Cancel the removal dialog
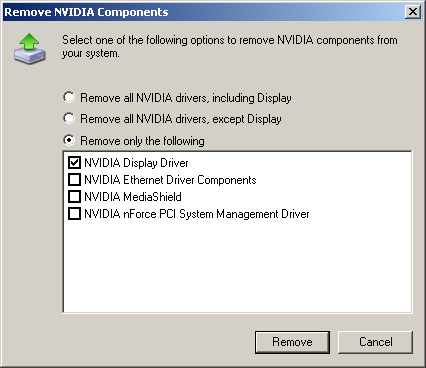Screen dimensions: 426x368 pyautogui.click(x=375, y=342)
